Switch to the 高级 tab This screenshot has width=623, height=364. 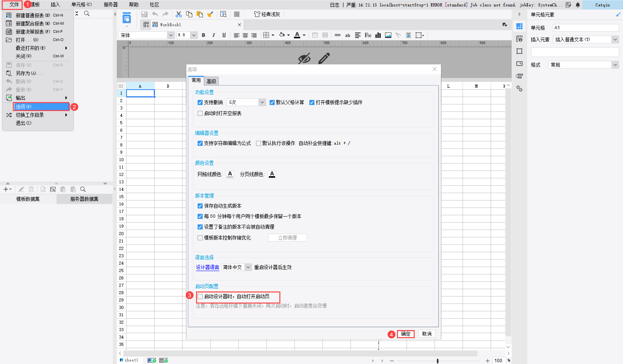coord(211,81)
